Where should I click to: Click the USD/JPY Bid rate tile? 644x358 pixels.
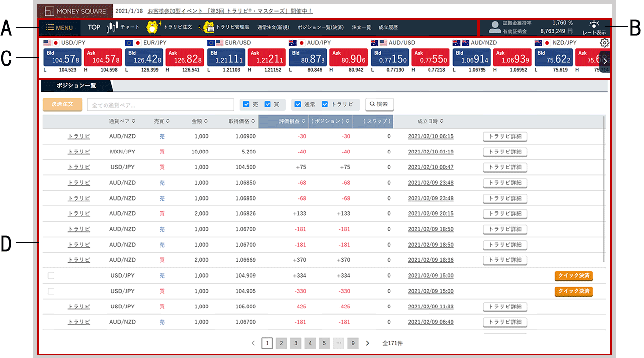pyautogui.click(x=62, y=57)
